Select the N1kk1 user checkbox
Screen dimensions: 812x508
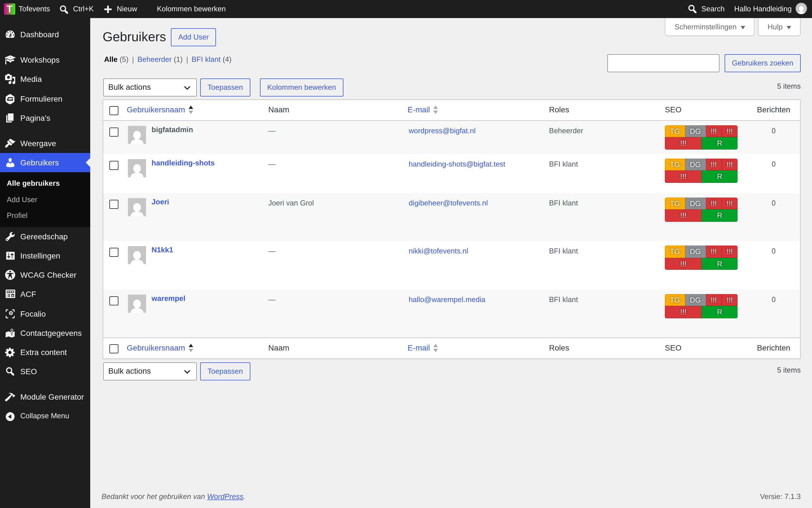click(x=114, y=252)
